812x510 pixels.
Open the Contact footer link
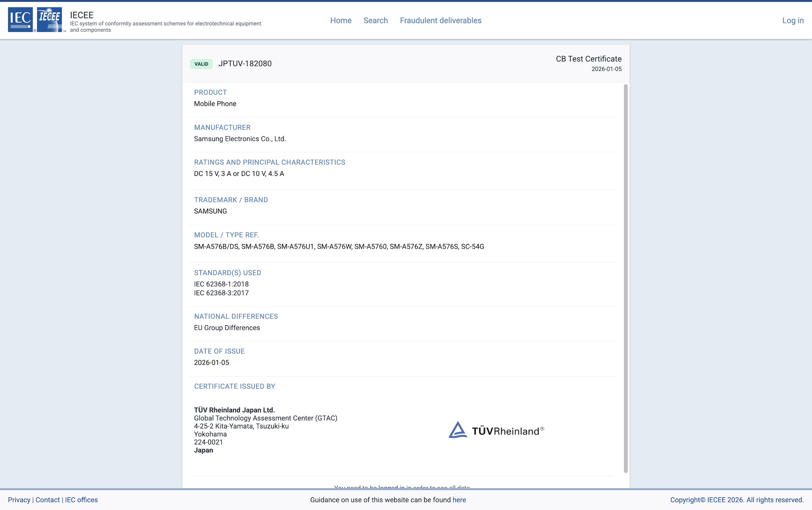tap(48, 500)
